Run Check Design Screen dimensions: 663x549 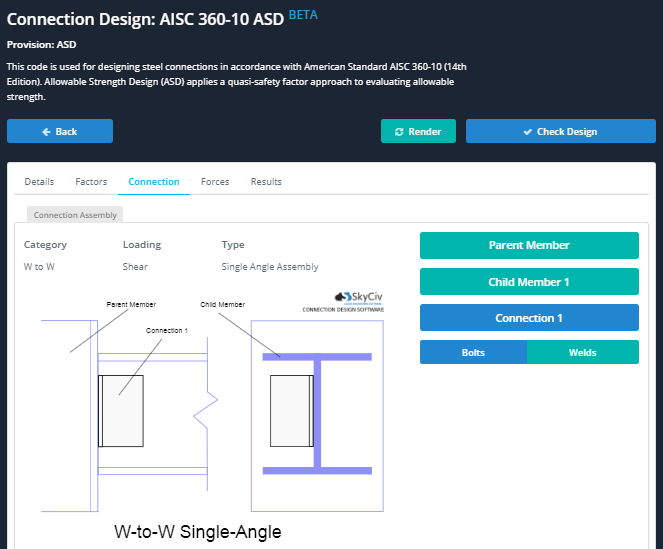click(561, 131)
